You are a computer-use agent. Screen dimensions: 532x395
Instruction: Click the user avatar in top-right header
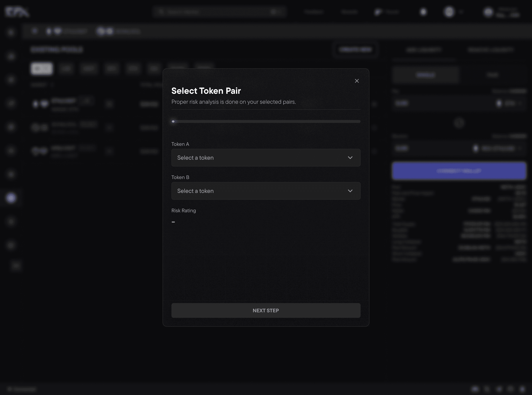pos(488,12)
